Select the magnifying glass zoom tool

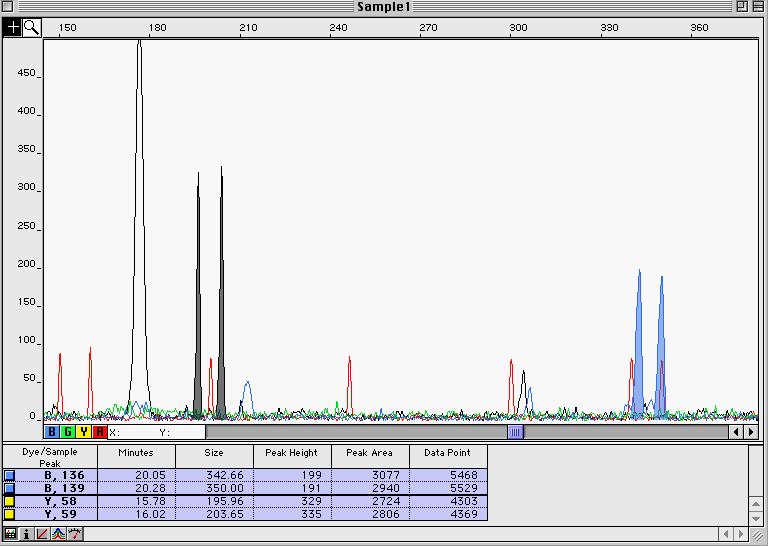pos(32,27)
